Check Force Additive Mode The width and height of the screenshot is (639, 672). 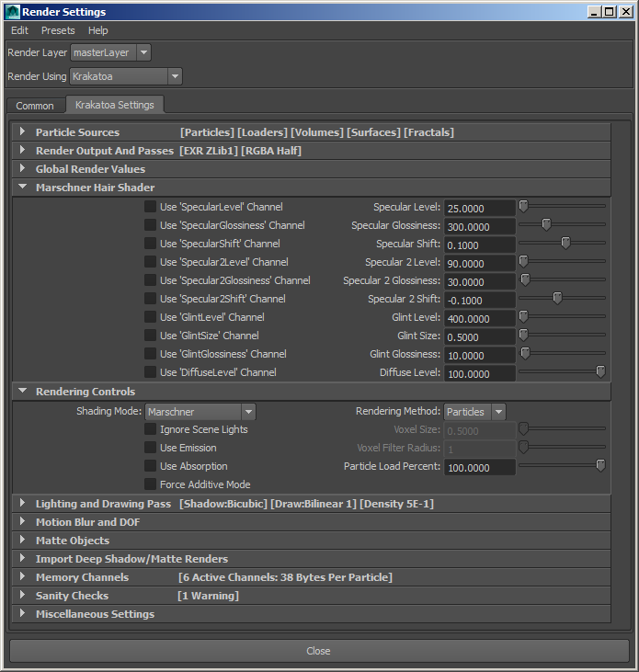150,484
